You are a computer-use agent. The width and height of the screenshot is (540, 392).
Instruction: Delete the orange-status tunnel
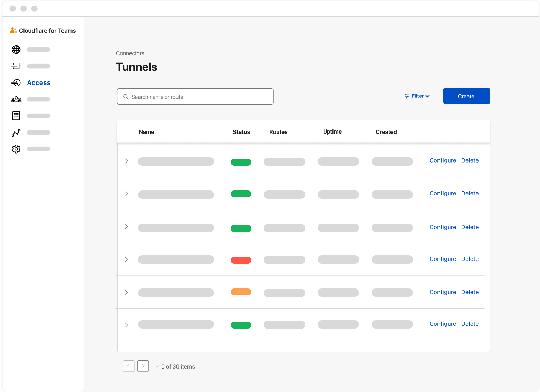click(470, 292)
